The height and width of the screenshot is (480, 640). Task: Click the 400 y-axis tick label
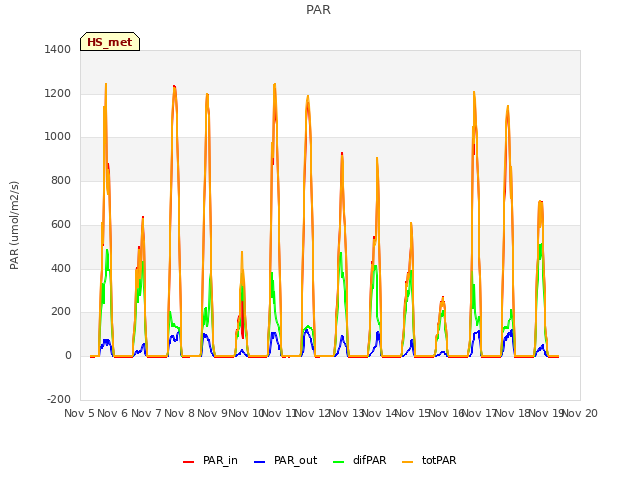point(61,269)
